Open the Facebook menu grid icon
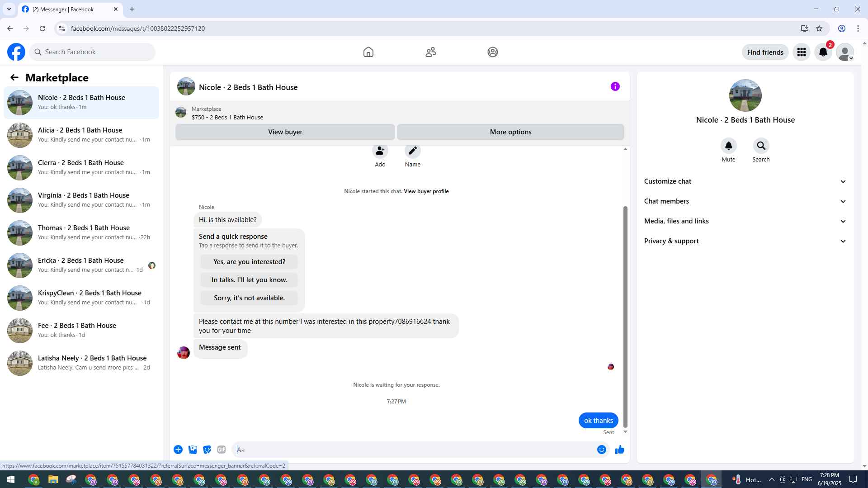Viewport: 868px width, 488px height. (802, 52)
